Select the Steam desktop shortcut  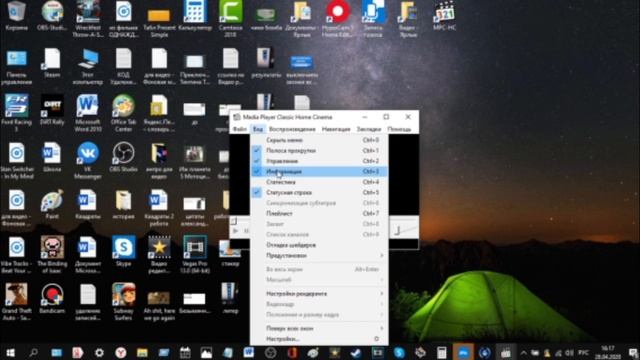coord(52,63)
